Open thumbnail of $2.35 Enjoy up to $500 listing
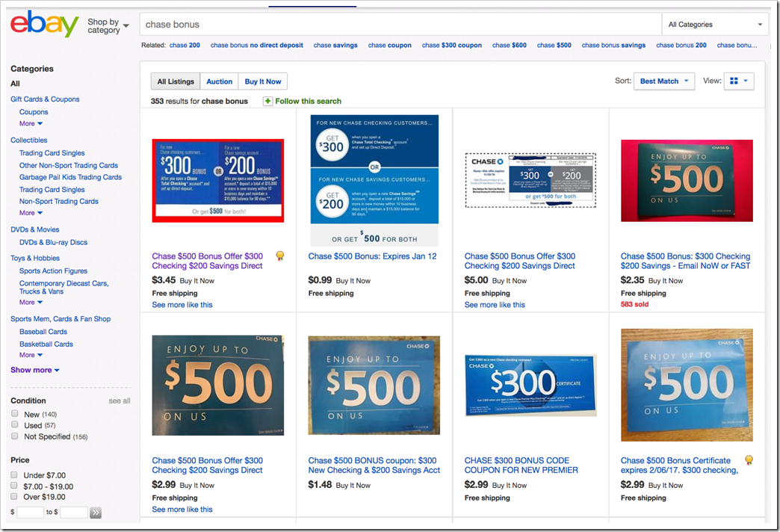Screen dimensions: 780x532 point(687,181)
